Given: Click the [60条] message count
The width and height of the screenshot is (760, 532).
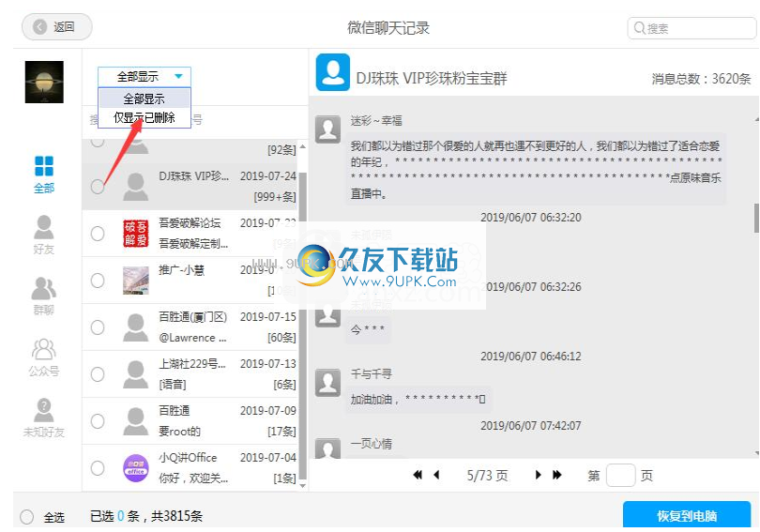Looking at the screenshot, I should [281, 338].
